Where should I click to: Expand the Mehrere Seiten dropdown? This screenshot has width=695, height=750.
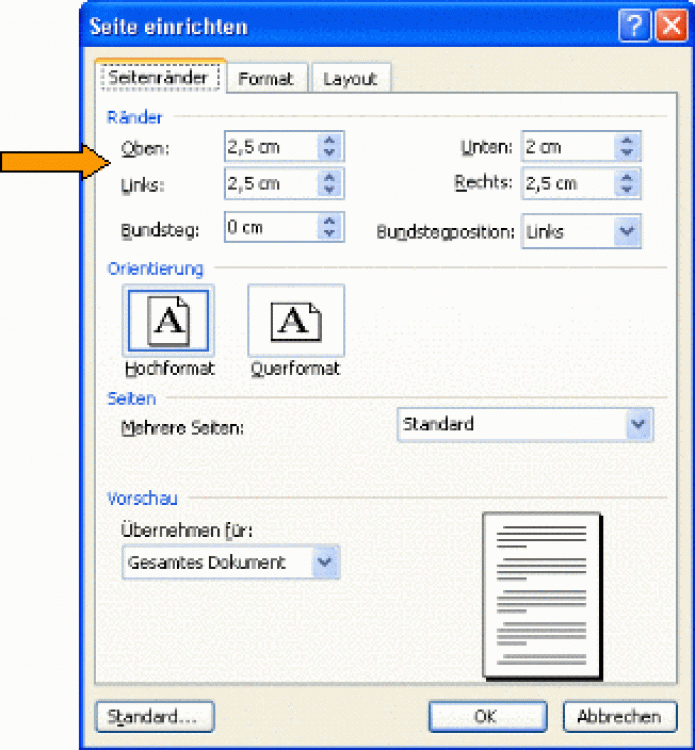pyautogui.click(x=639, y=425)
